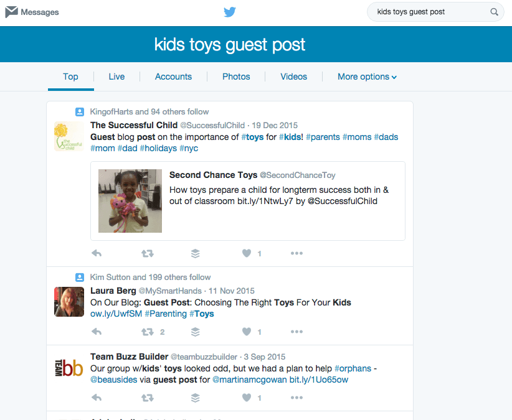Retweet Laura Berg's tweet
Screen dimensions: 512x420
tap(148, 332)
